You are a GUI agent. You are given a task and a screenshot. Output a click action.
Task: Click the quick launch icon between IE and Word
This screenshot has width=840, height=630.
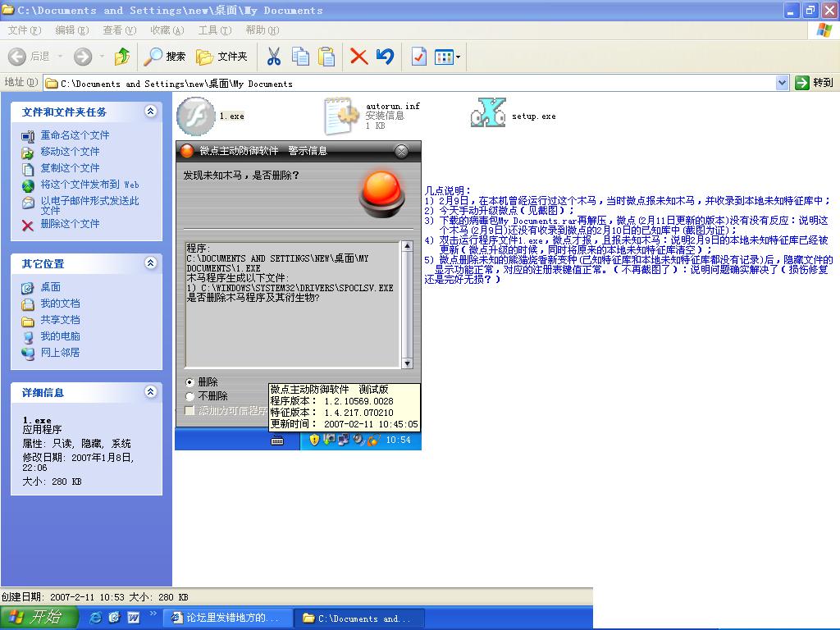click(115, 618)
